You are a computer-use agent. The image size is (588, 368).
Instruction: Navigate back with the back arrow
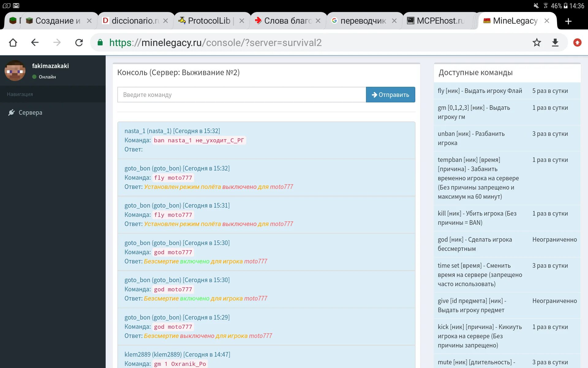coord(35,42)
